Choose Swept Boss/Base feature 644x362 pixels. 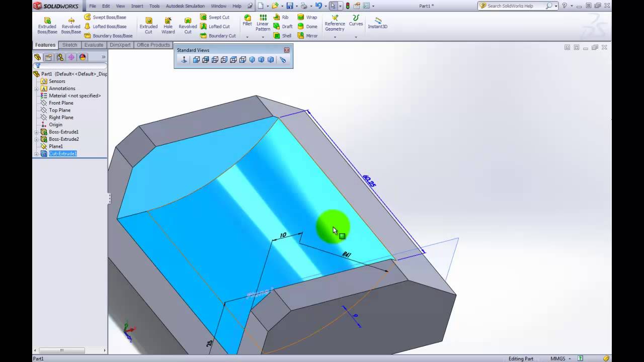click(105, 17)
